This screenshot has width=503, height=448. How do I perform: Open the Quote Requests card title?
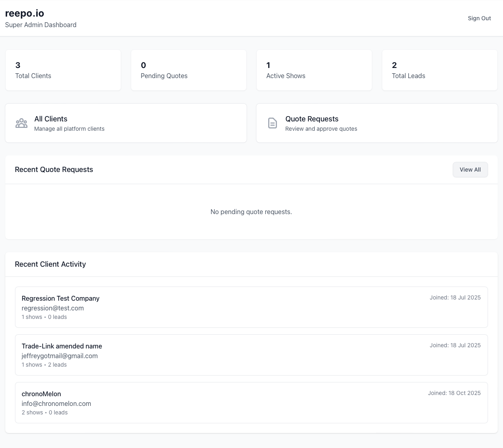(312, 119)
